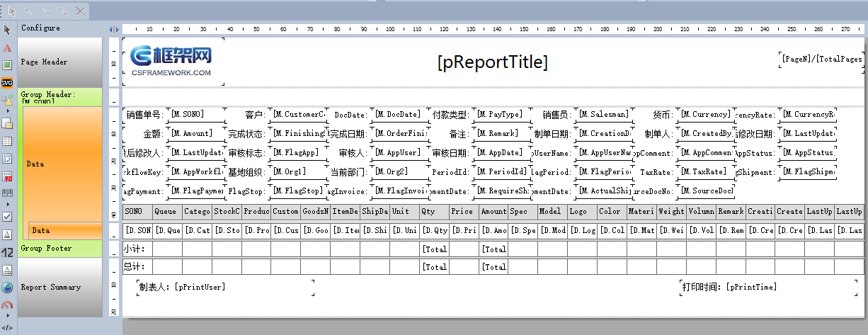Expand the gauge tool sub-menu arrow
868x335 pixels.
[x=7, y=317]
